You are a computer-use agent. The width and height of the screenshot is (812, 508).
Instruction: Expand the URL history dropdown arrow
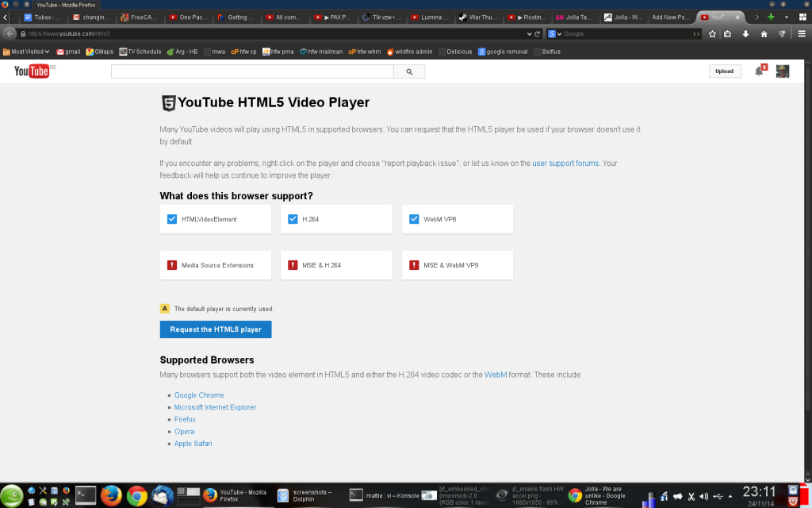click(529, 33)
